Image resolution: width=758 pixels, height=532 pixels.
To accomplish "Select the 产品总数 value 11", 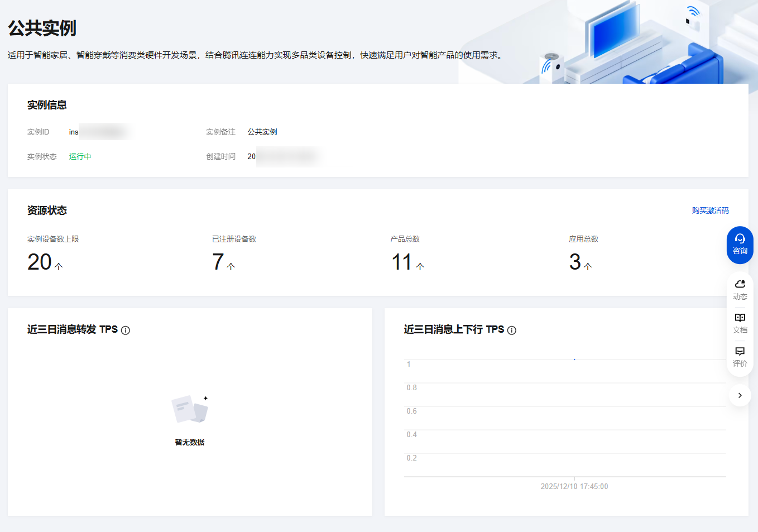I will click(x=401, y=262).
